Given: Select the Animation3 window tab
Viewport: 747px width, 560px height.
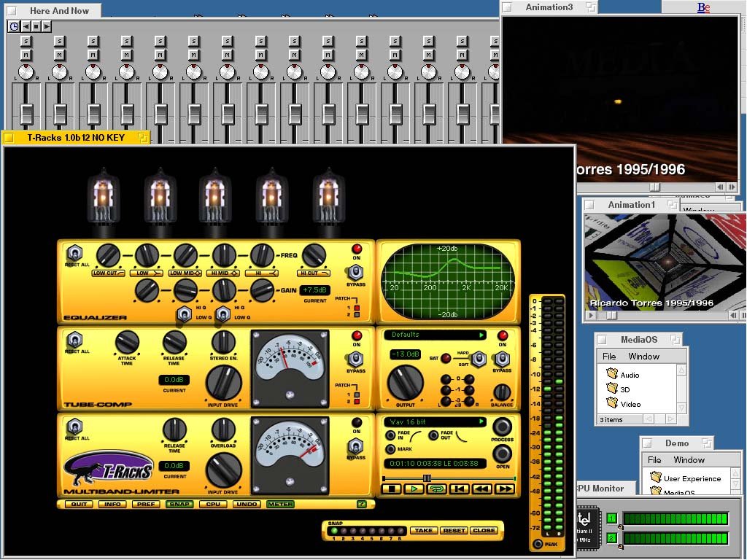Looking at the screenshot, I should (x=549, y=7).
